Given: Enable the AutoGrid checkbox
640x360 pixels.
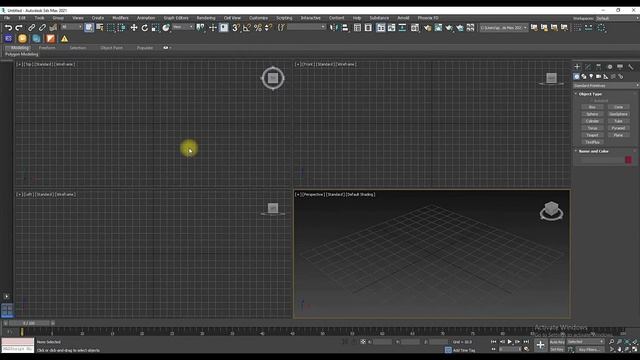Looking at the screenshot, I should coord(591,100).
